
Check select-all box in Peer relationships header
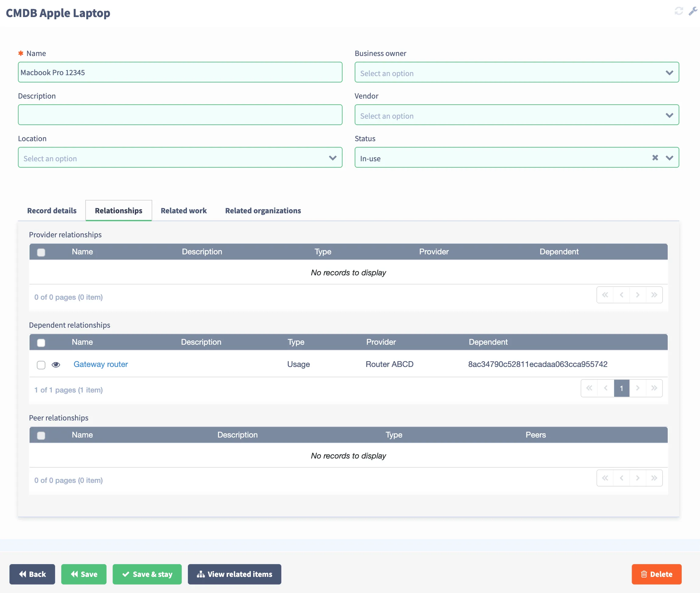pyautogui.click(x=41, y=435)
